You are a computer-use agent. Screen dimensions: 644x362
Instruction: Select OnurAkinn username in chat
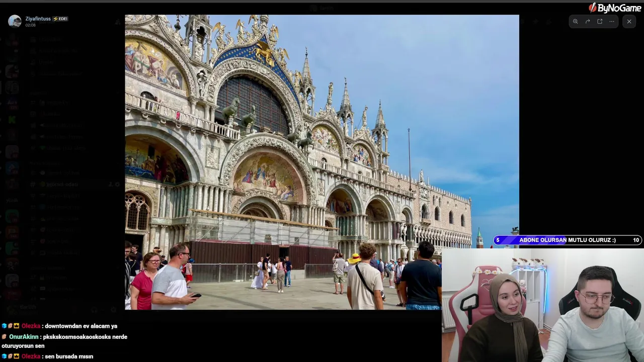(x=24, y=337)
